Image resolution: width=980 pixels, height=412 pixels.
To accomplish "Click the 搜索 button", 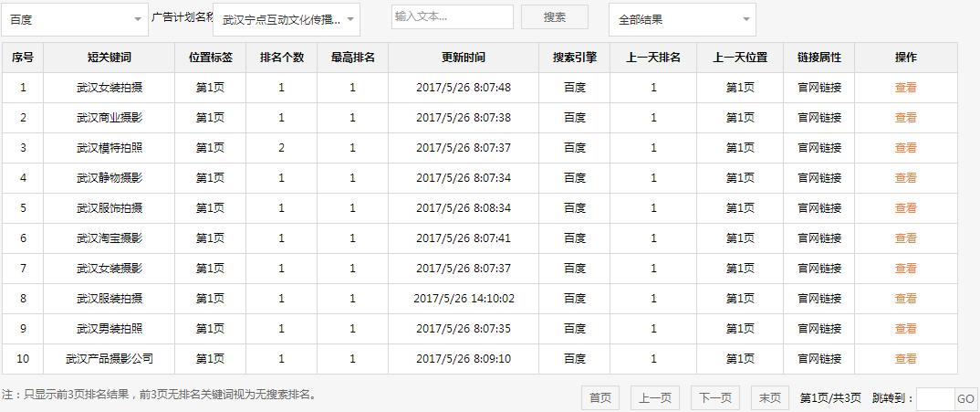I will coord(555,17).
